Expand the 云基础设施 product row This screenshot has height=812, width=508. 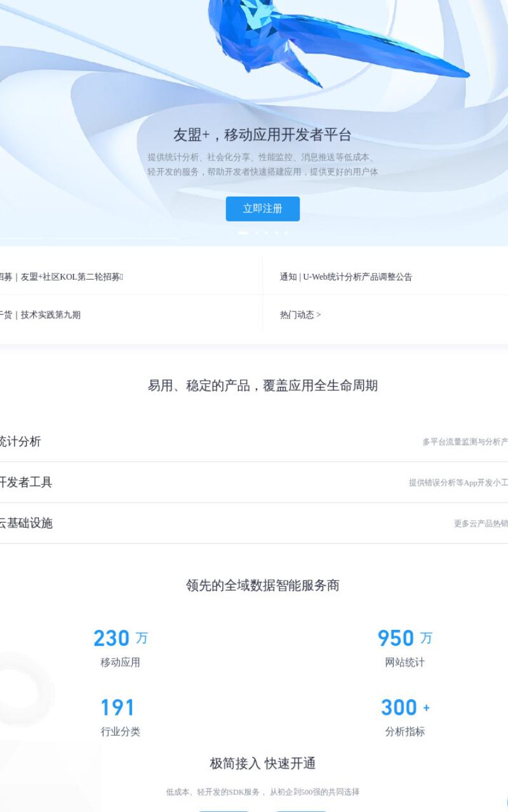point(254,523)
